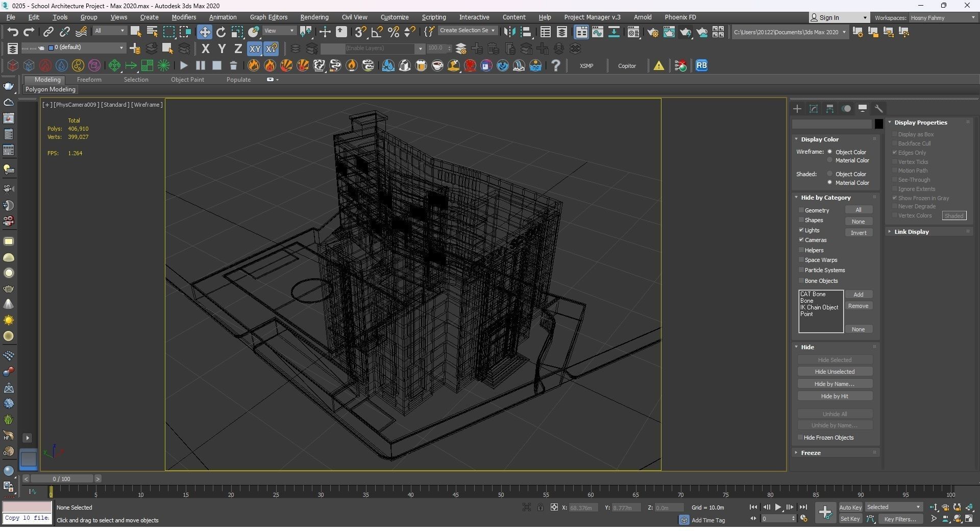Toggle the Angle Snap icon

point(377,32)
